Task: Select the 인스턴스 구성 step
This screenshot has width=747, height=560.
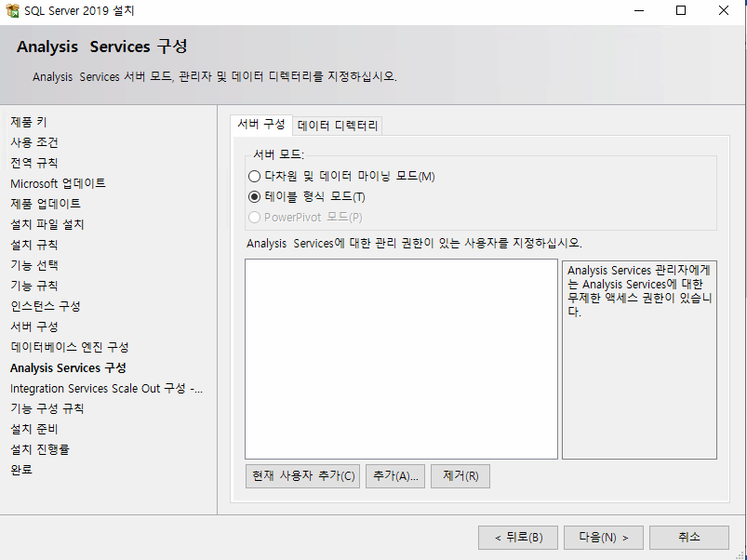Action: coord(46,306)
